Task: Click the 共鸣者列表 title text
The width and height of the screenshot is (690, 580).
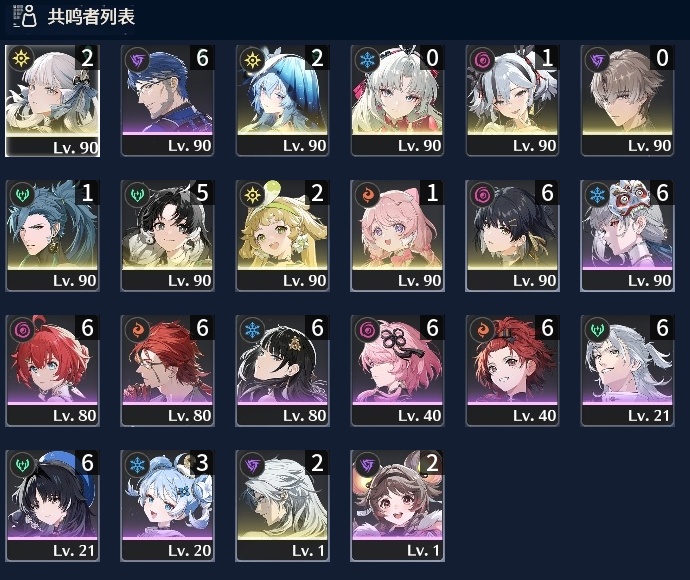Action: 91,17
